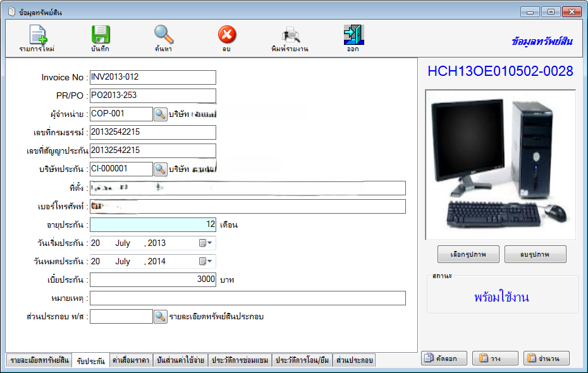588x373 pixels.
Task: View the ประวัติการซ่อมแซม tab
Action: point(240,360)
